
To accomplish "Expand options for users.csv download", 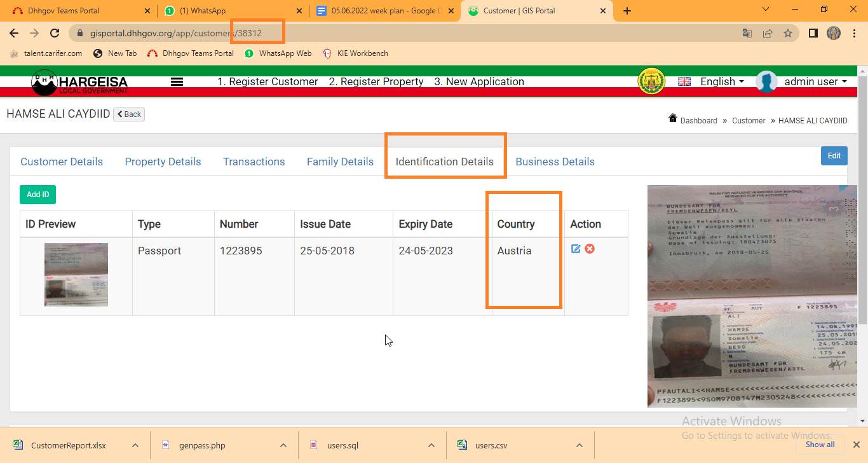I will pos(580,445).
